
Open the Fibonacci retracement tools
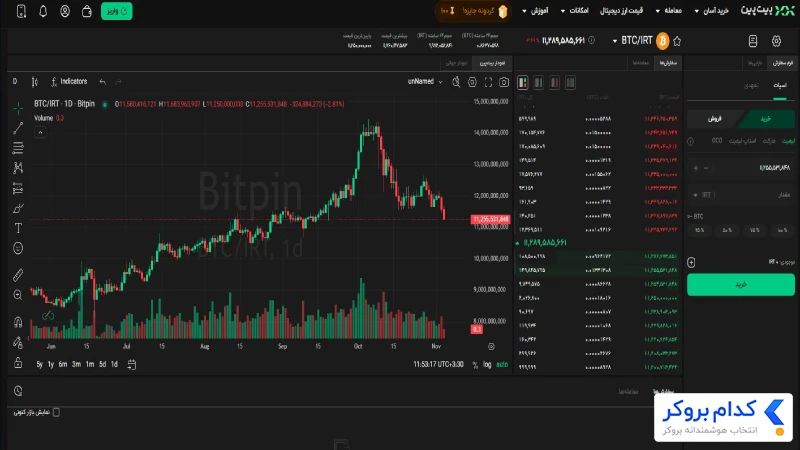pos(18,148)
